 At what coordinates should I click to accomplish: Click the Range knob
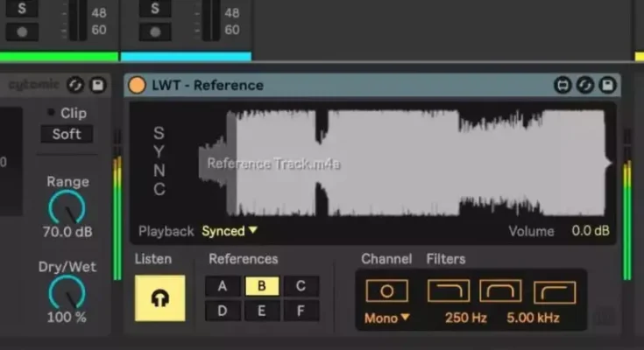click(x=67, y=207)
